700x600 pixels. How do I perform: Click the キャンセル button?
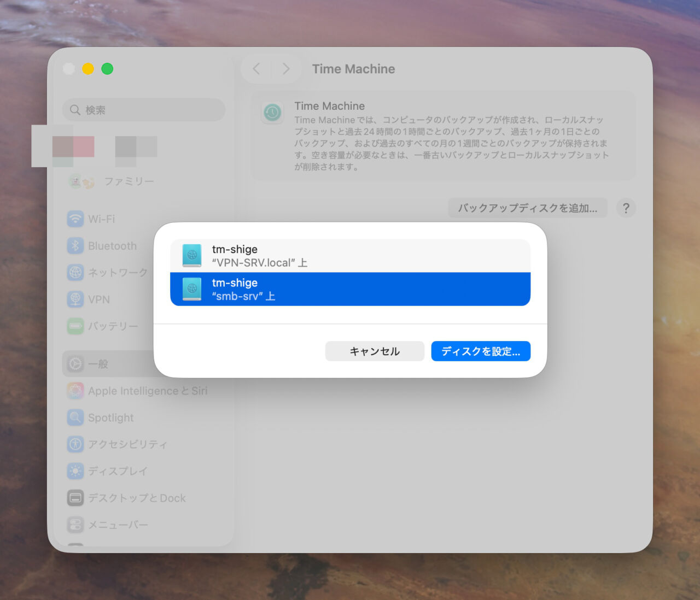tap(375, 351)
